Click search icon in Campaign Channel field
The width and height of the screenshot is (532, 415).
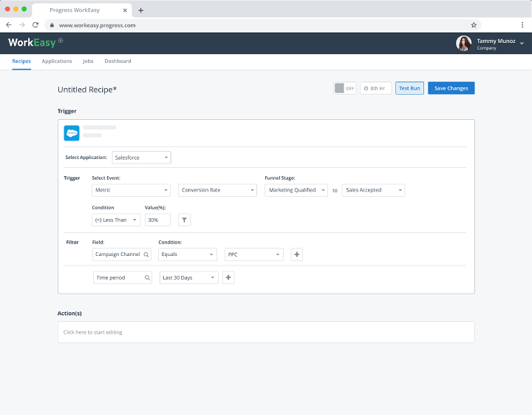146,254
